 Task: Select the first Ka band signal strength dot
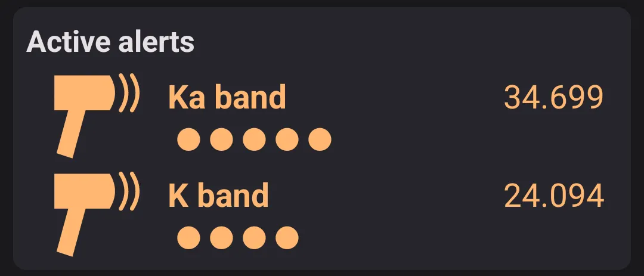pyautogui.click(x=189, y=139)
